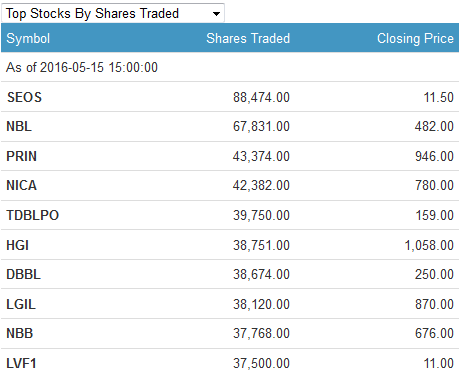Open the NBL stock symbol
Viewport: 465px width, 376px height.
(x=19, y=126)
